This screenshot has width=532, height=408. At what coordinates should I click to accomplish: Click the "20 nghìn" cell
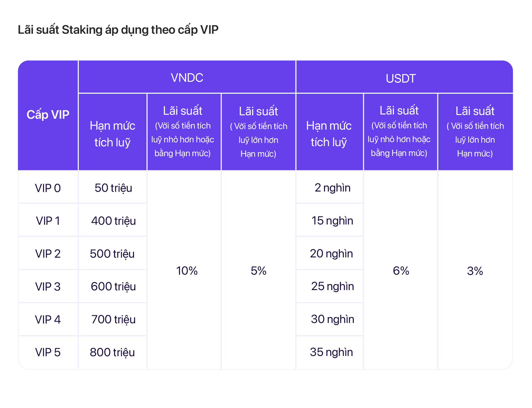[x=331, y=254]
